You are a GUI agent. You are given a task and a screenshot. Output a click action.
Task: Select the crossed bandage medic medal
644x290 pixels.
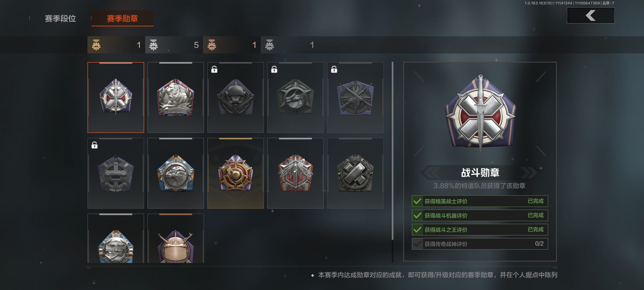(x=355, y=173)
